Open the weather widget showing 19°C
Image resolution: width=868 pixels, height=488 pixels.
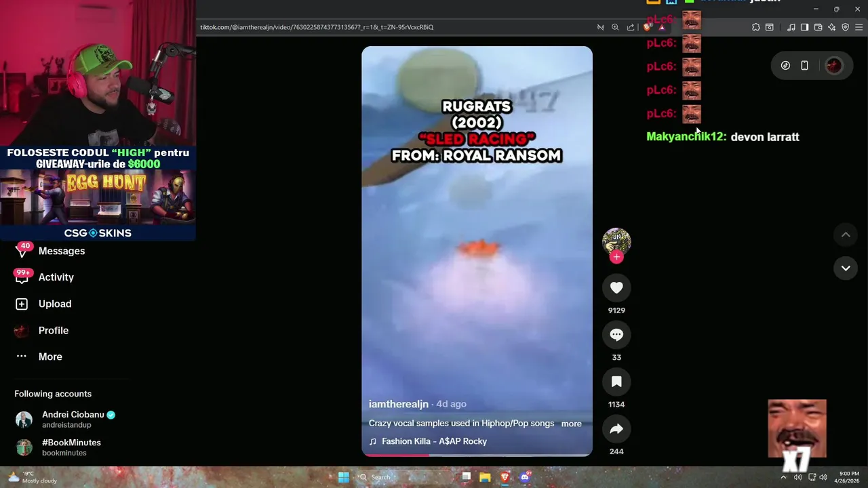click(32, 477)
